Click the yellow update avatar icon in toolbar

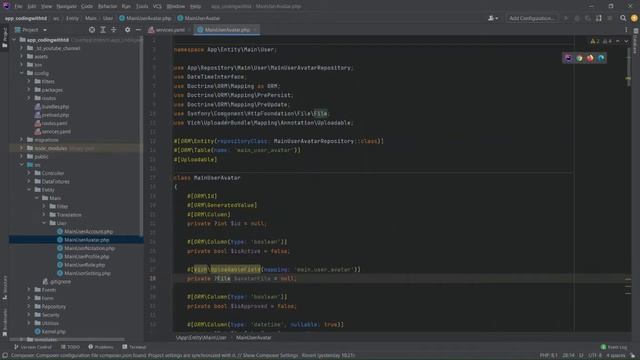pyautogui.click(x=634, y=18)
